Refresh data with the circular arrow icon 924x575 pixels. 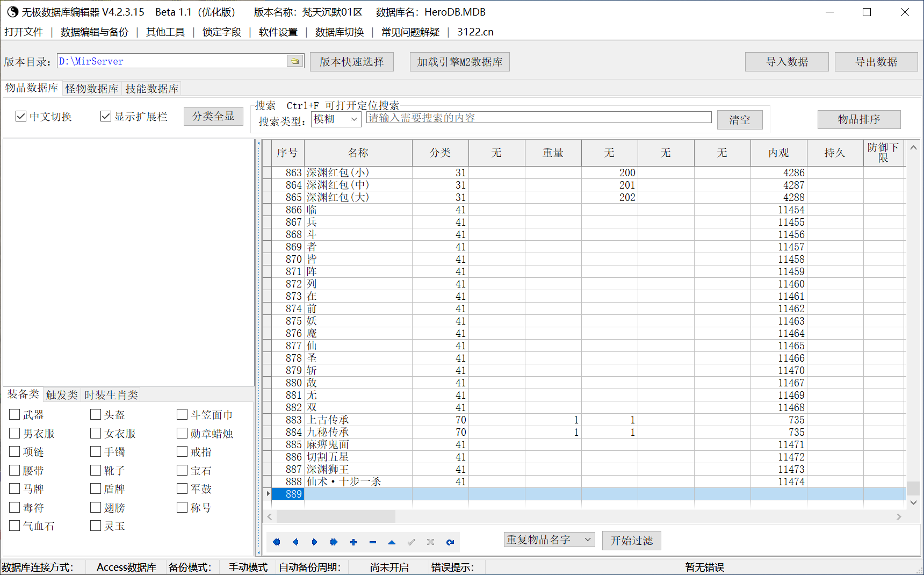coord(450,542)
